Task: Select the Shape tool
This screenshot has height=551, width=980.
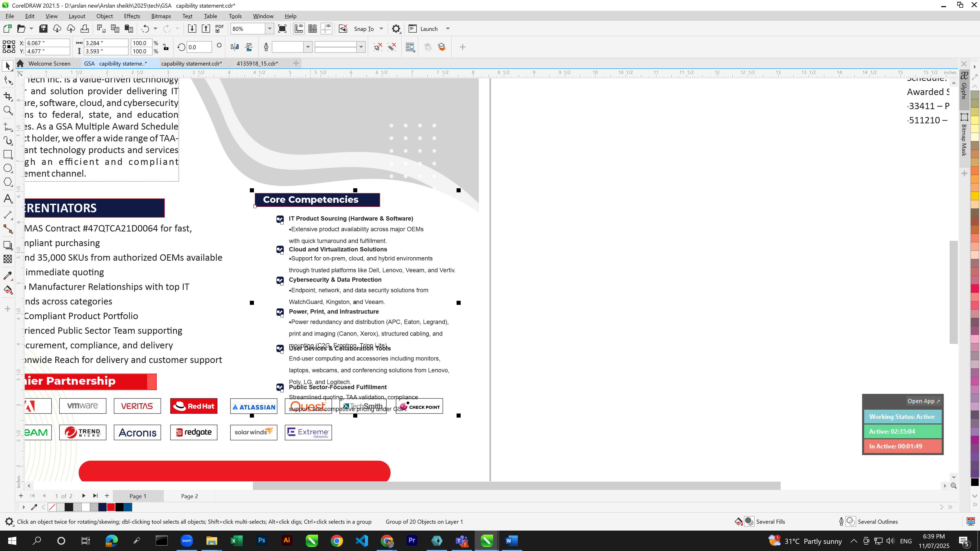Action: 8,80
